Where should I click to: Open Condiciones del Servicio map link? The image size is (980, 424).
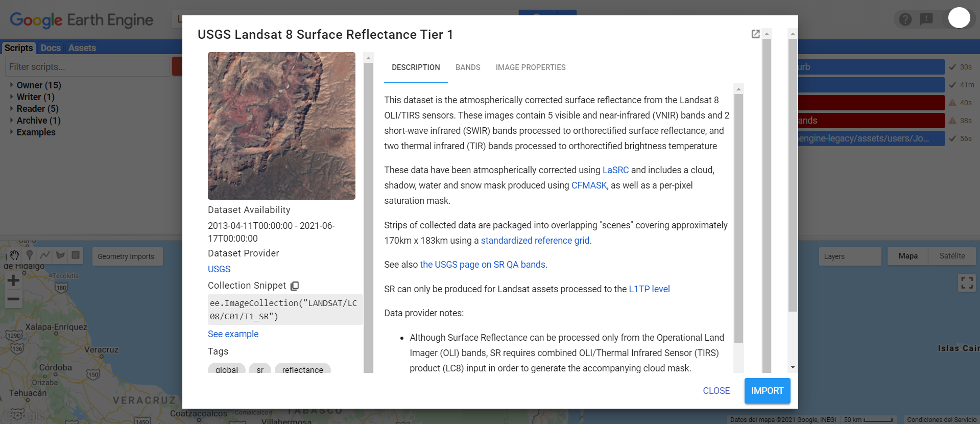click(x=941, y=420)
